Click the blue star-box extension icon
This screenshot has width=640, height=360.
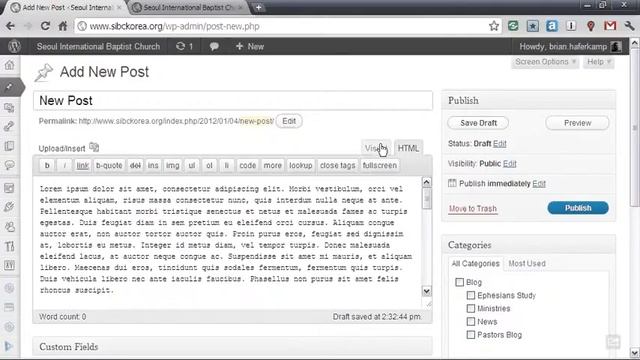tap(532, 26)
